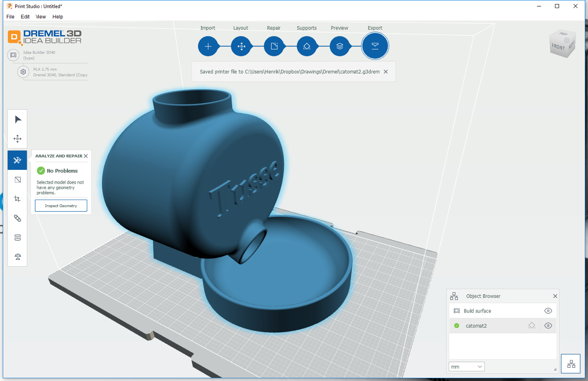Open the plane cut tool
Screen dimensions: 588x381
(x=17, y=179)
